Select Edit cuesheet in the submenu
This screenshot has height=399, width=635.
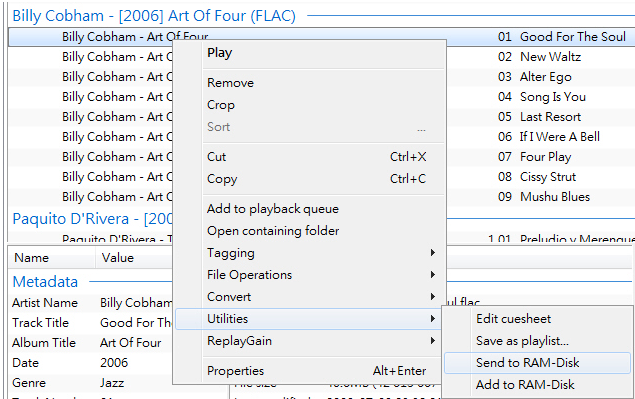click(x=537, y=319)
